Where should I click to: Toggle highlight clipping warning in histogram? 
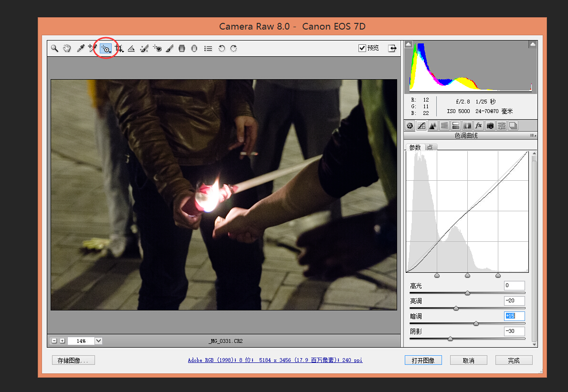click(x=533, y=44)
